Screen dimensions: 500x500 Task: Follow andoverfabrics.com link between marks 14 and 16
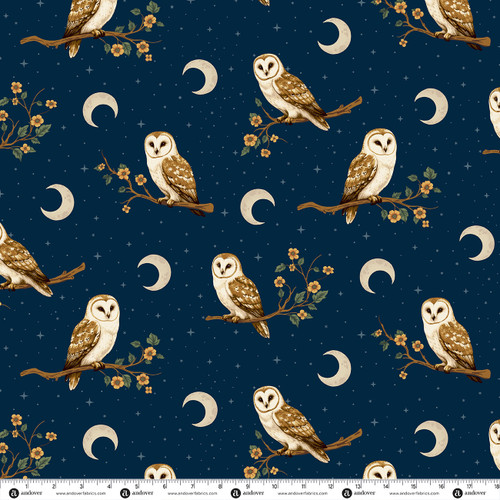[414, 493]
